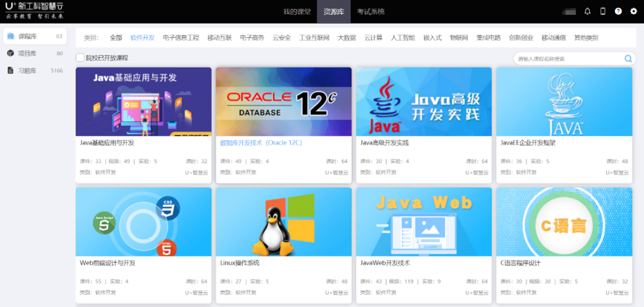This screenshot has height=307, width=644.
Task: Filter by 大数据 category
Action: (347, 38)
